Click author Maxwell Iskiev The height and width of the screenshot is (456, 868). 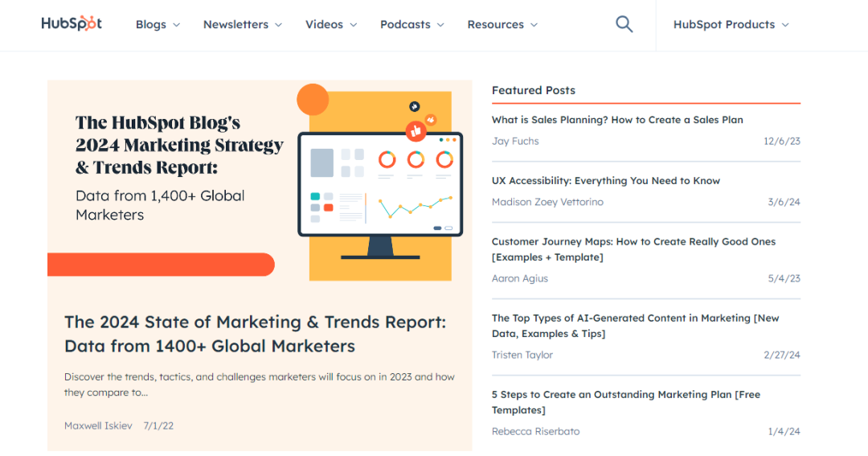(98, 425)
